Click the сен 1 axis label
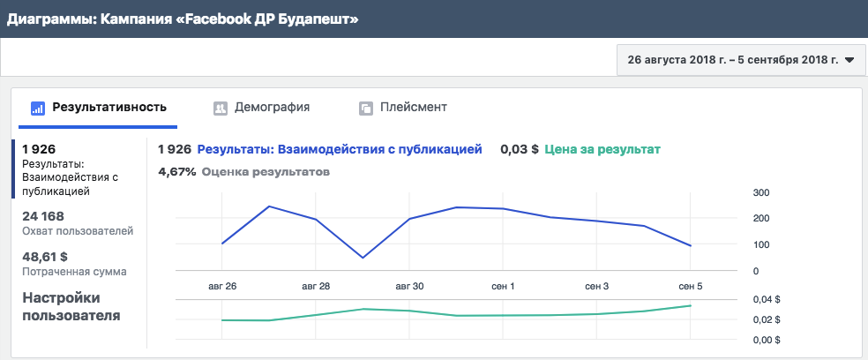 [x=503, y=287]
